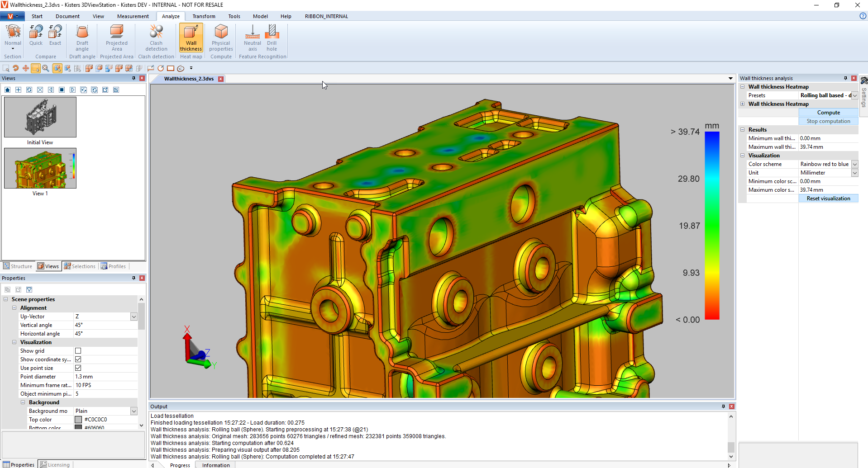Click the Top color swatch
The width and height of the screenshot is (868, 468).
pyautogui.click(x=78, y=420)
